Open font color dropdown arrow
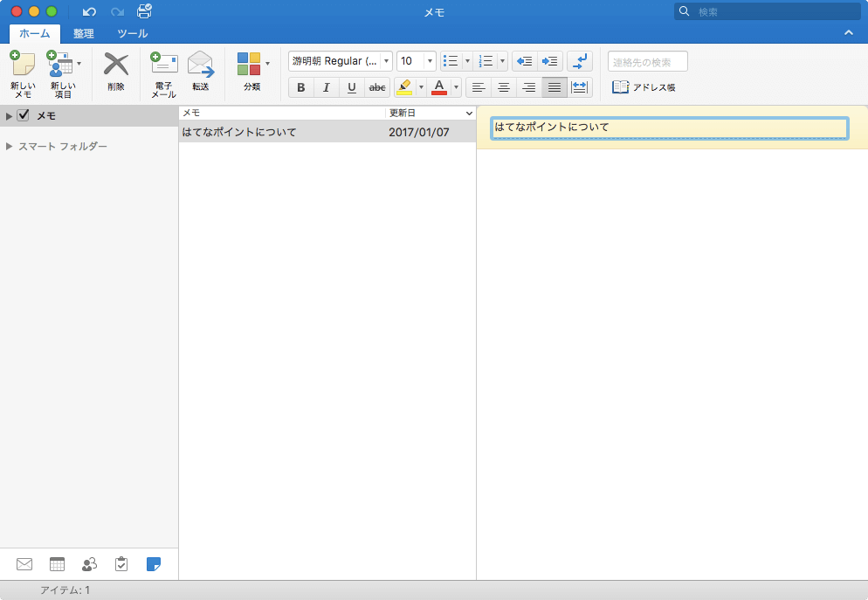The image size is (868, 600). 456,87
